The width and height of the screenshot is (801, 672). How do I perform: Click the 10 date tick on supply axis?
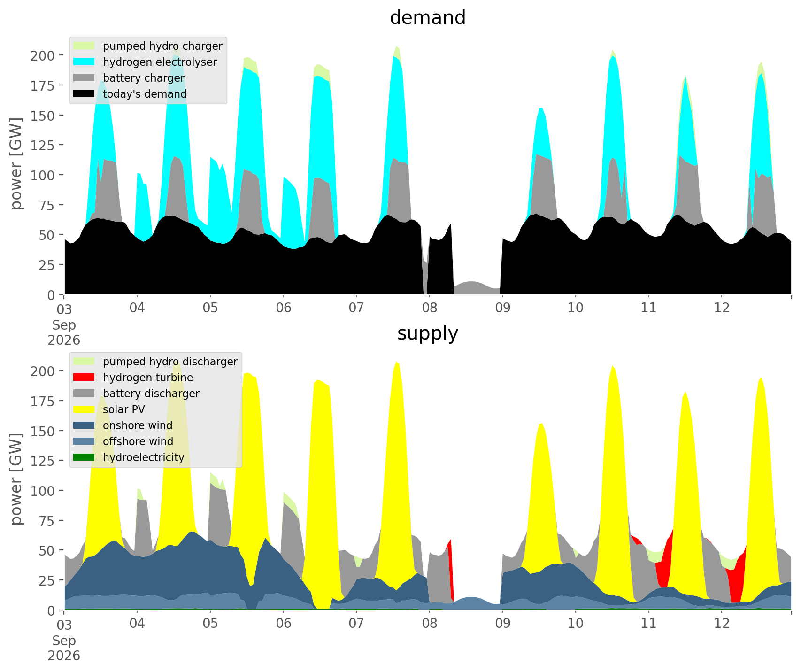[x=576, y=624]
